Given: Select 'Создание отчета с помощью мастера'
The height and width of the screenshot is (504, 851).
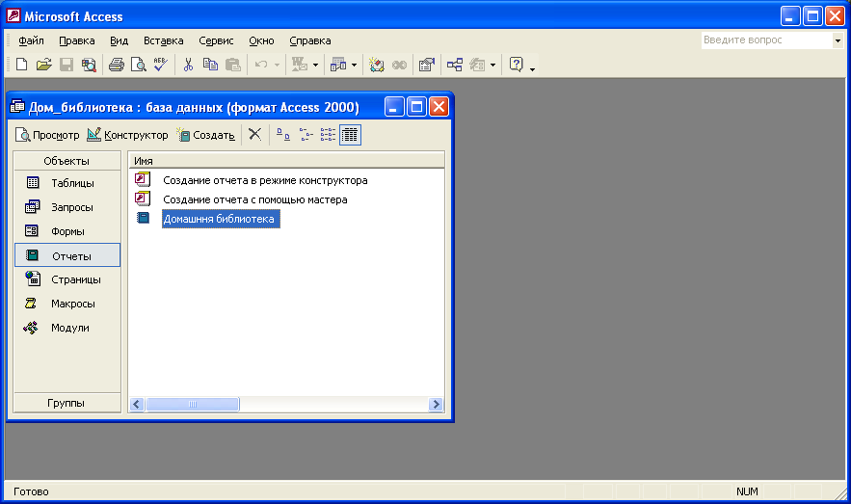Looking at the screenshot, I should 255,199.
